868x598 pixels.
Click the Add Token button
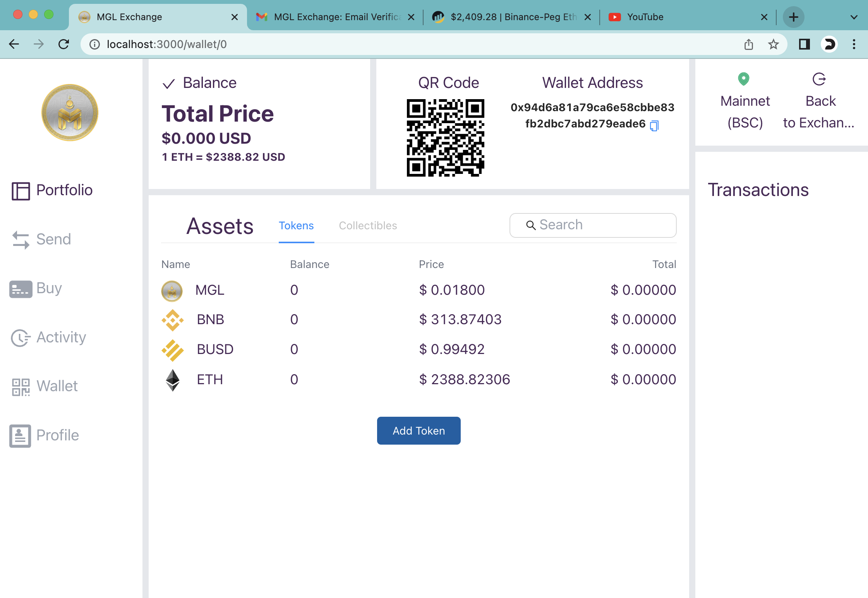point(419,431)
